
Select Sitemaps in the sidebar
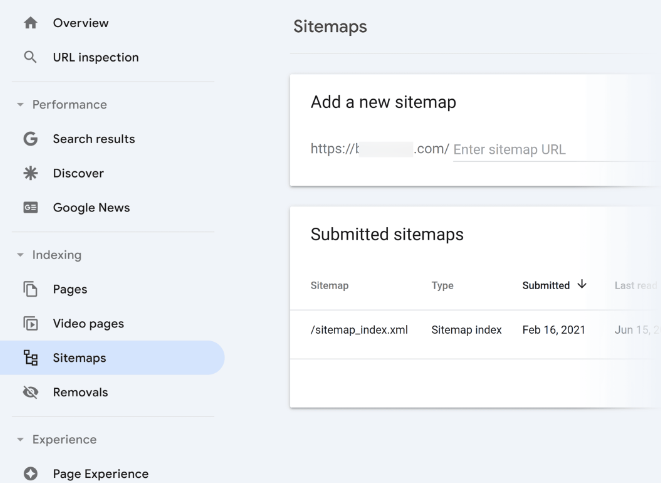tap(80, 358)
